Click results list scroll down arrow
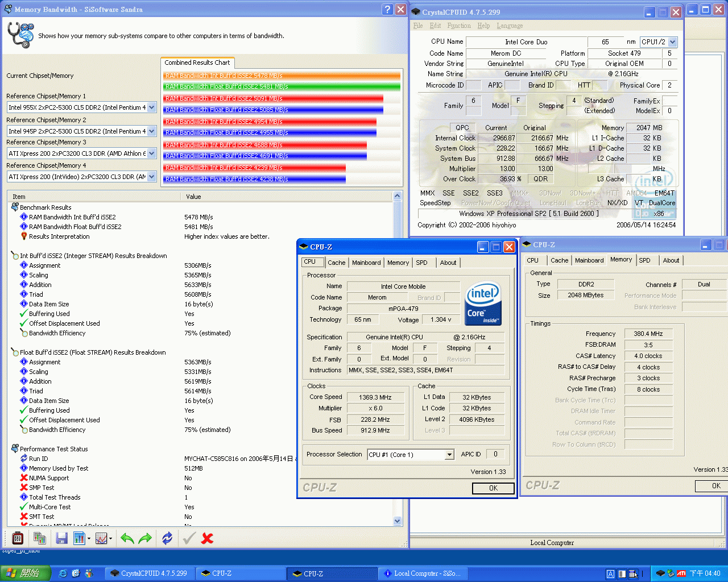 [397, 520]
